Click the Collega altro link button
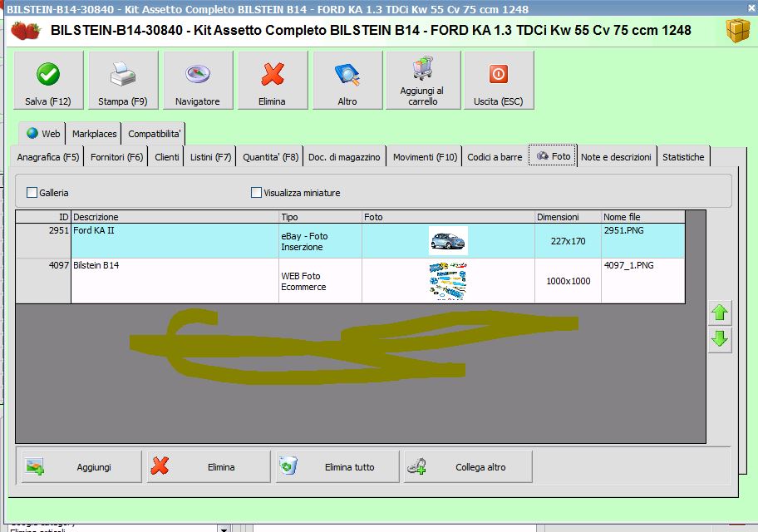Screen dimensions: 758x532 tap(468, 467)
